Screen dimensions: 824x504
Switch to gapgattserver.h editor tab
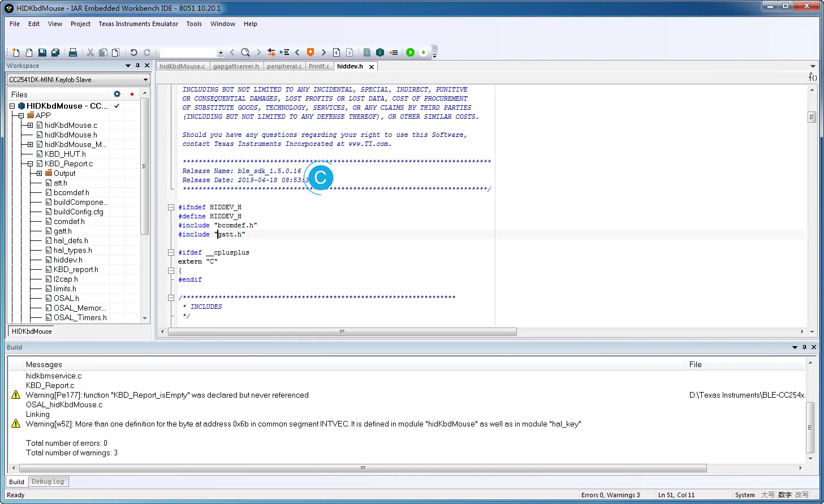click(236, 66)
